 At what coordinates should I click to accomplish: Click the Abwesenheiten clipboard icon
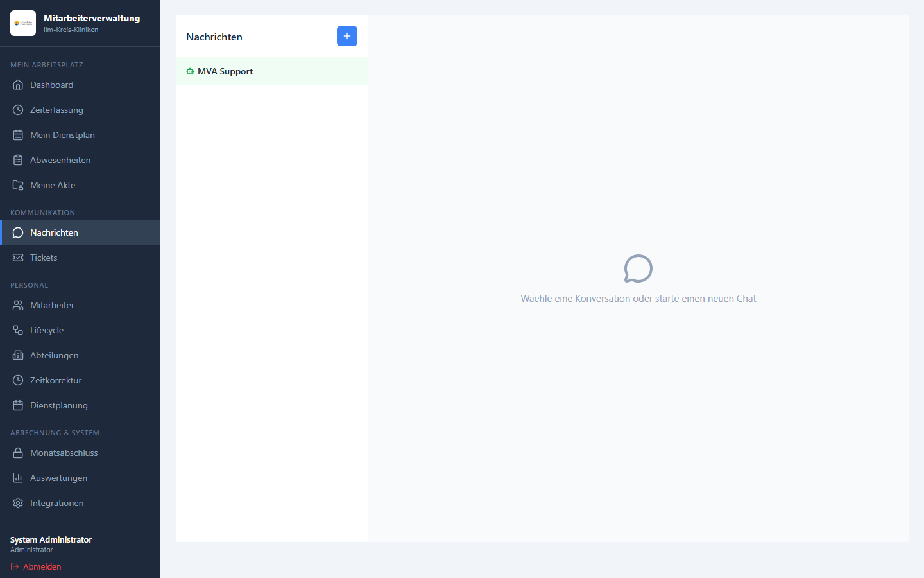pos(18,160)
